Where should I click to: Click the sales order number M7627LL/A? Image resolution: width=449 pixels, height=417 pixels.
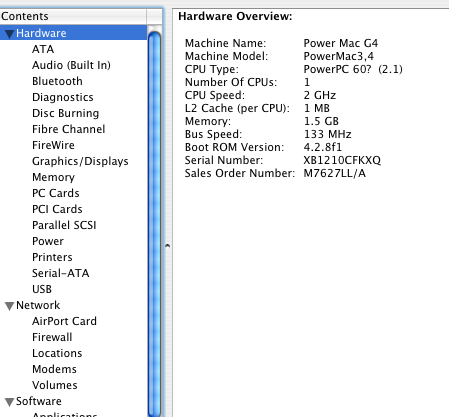click(334, 173)
